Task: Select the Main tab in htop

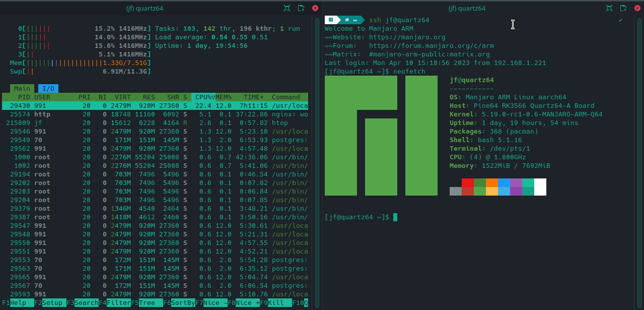Action: click(x=22, y=89)
